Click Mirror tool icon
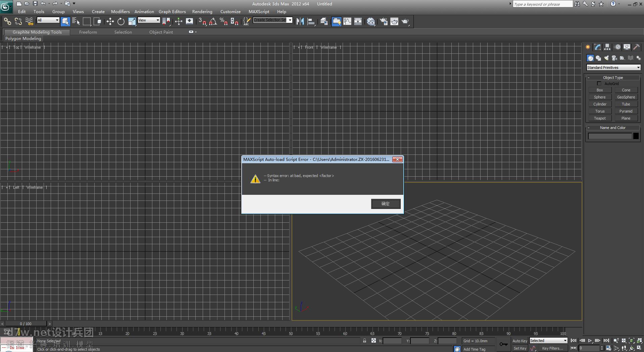Screen dimensions: 644x352 [x=300, y=21]
